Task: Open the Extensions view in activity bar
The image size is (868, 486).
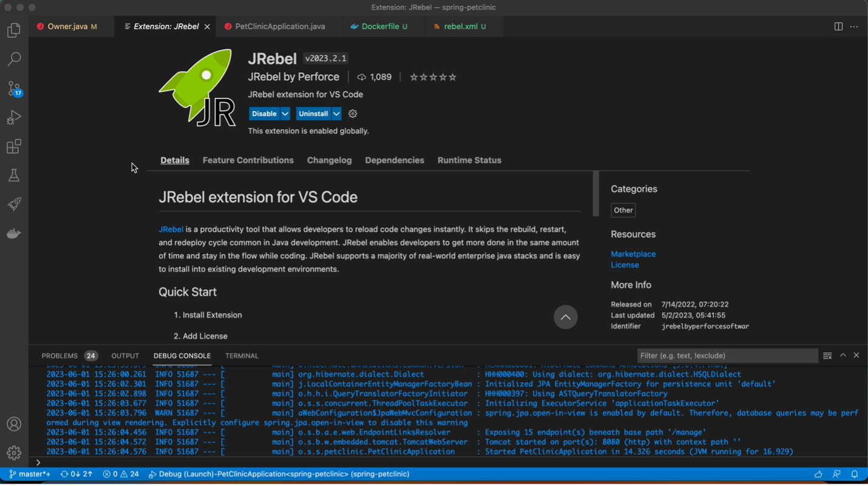Action: 14,146
